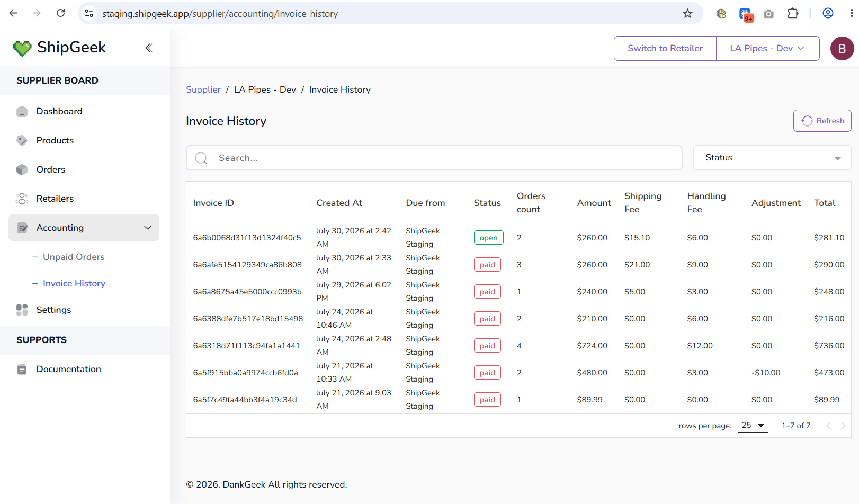The image size is (859, 504).
Task: Focus the Search input field
Action: tap(434, 158)
